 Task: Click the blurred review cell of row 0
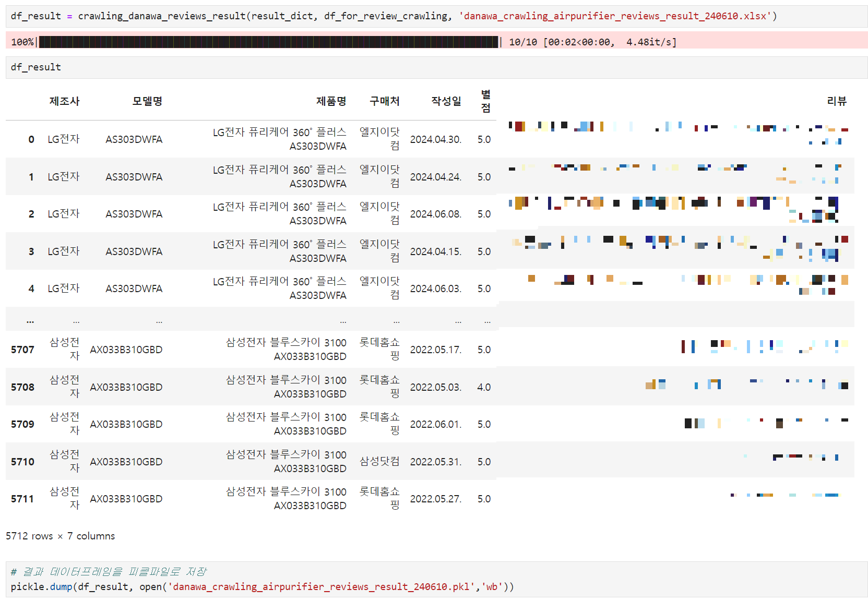678,134
